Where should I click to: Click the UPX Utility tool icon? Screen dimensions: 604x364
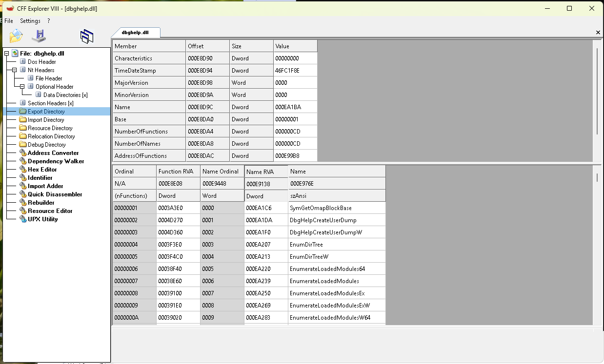coord(23,219)
